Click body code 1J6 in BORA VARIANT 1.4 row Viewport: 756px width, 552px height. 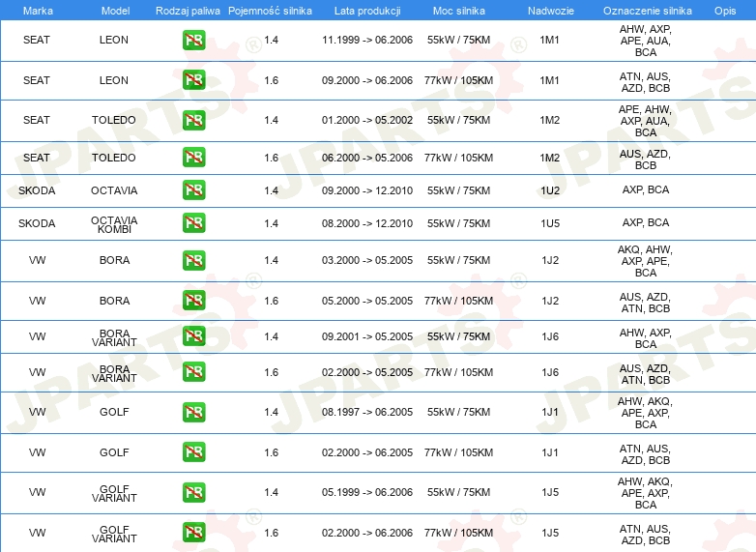click(550, 336)
